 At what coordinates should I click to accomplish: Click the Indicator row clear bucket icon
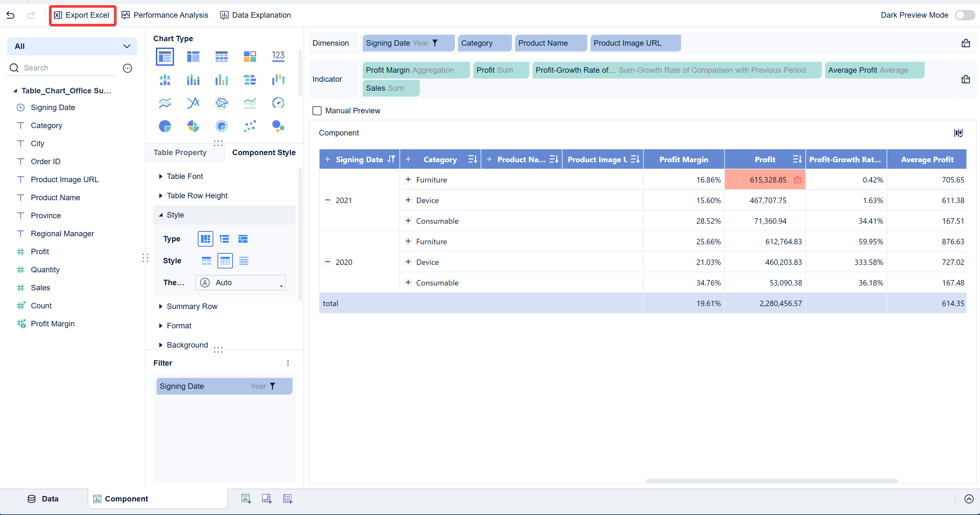point(966,79)
